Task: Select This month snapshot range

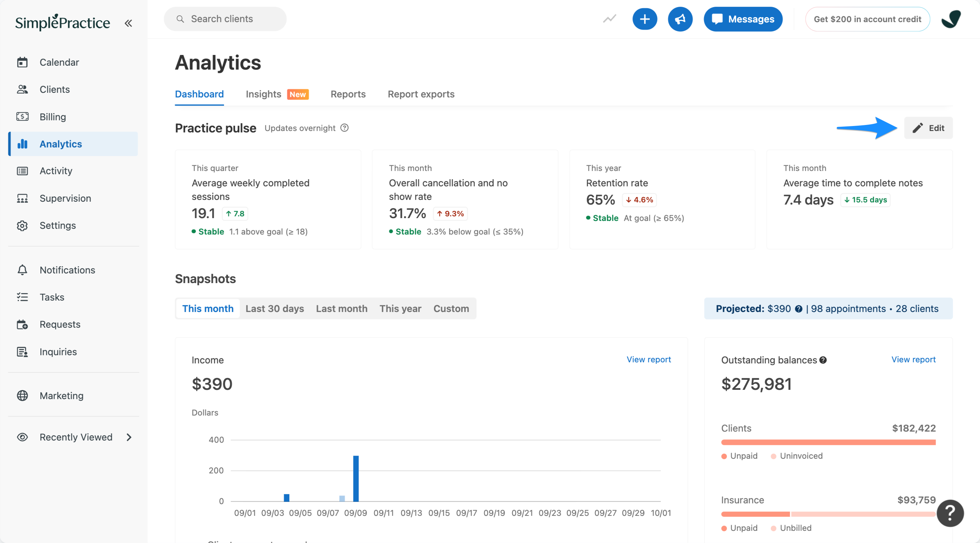Action: click(208, 308)
